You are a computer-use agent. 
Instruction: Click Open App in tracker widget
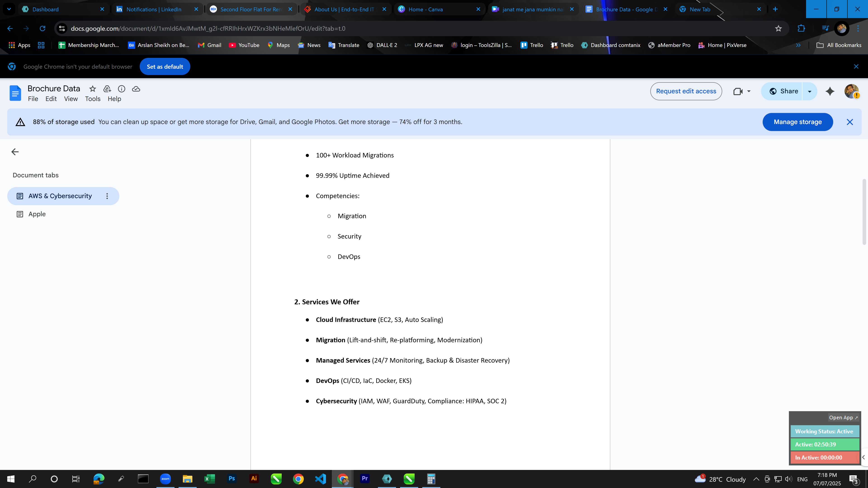tap(843, 417)
